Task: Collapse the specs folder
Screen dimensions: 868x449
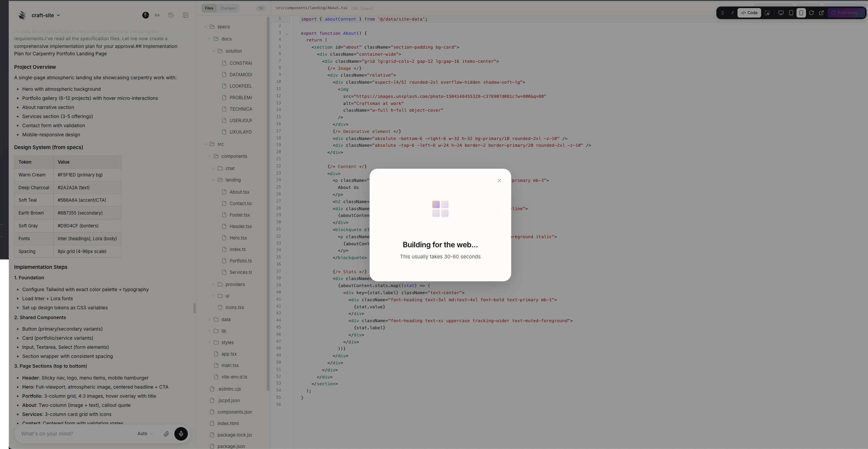Action: (x=205, y=27)
